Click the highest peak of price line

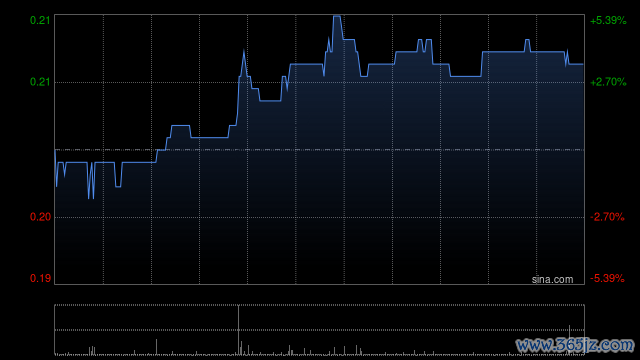(337, 16)
